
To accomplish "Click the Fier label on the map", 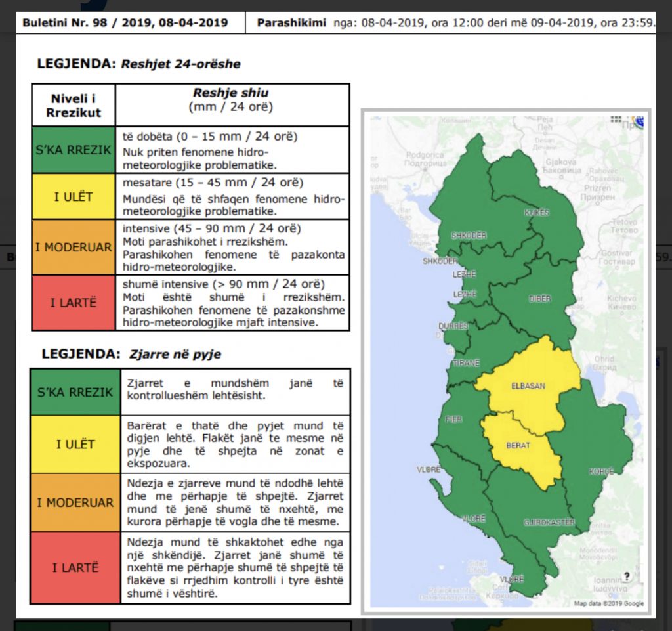I will [453, 419].
